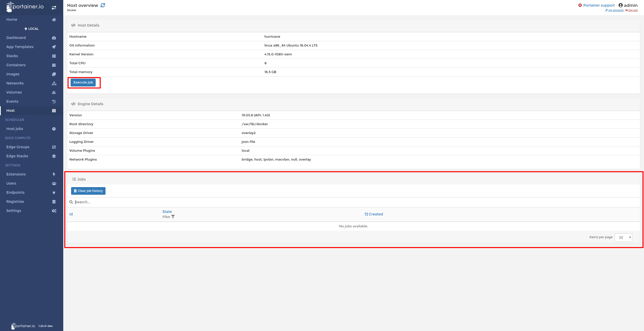Refresh Host overview with the refresh icon

pyautogui.click(x=102, y=5)
